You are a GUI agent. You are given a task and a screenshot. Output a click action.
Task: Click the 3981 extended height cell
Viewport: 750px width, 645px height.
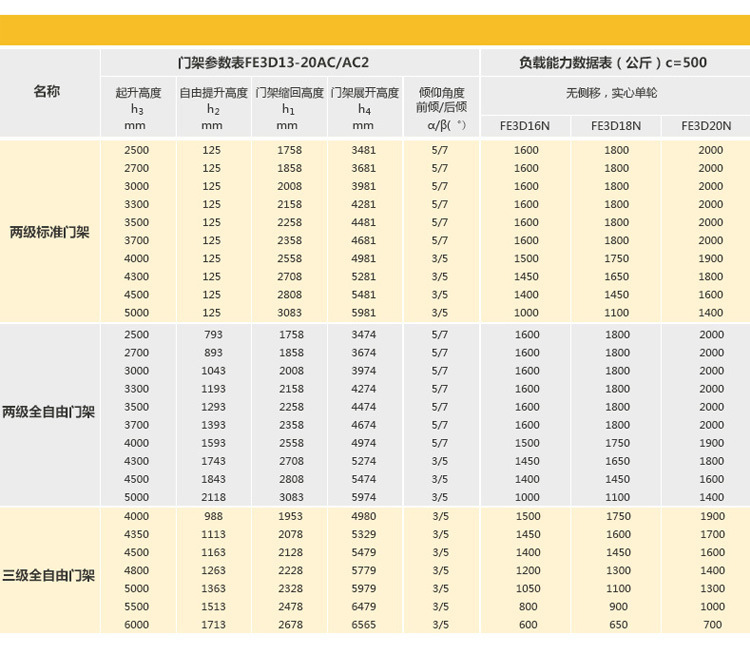click(x=364, y=186)
